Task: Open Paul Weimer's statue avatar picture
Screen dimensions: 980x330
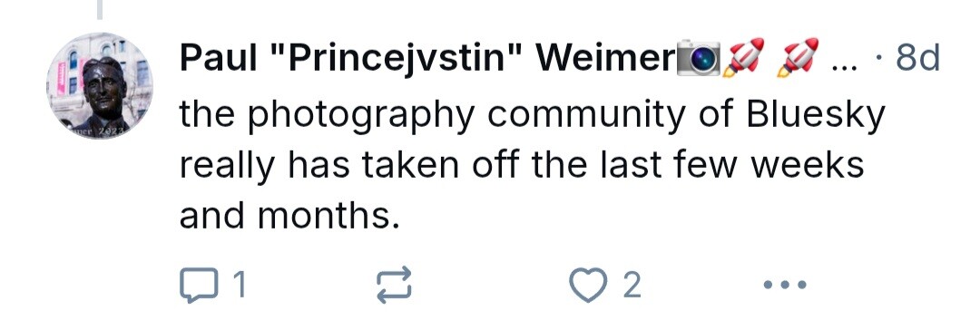Action: coord(100,85)
